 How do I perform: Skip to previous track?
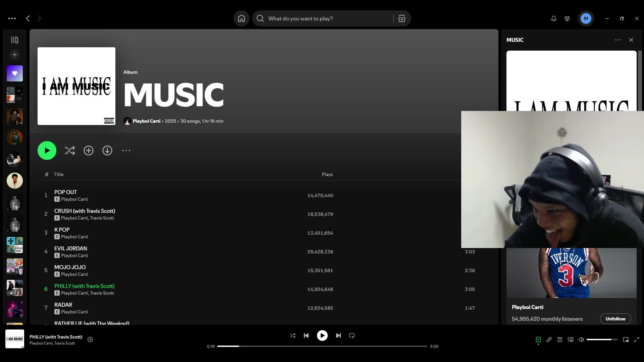click(306, 336)
